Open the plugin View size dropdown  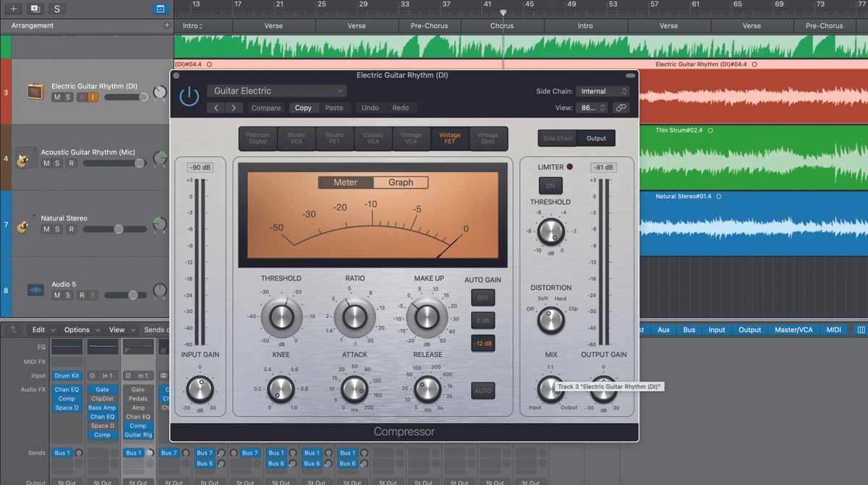tap(592, 107)
